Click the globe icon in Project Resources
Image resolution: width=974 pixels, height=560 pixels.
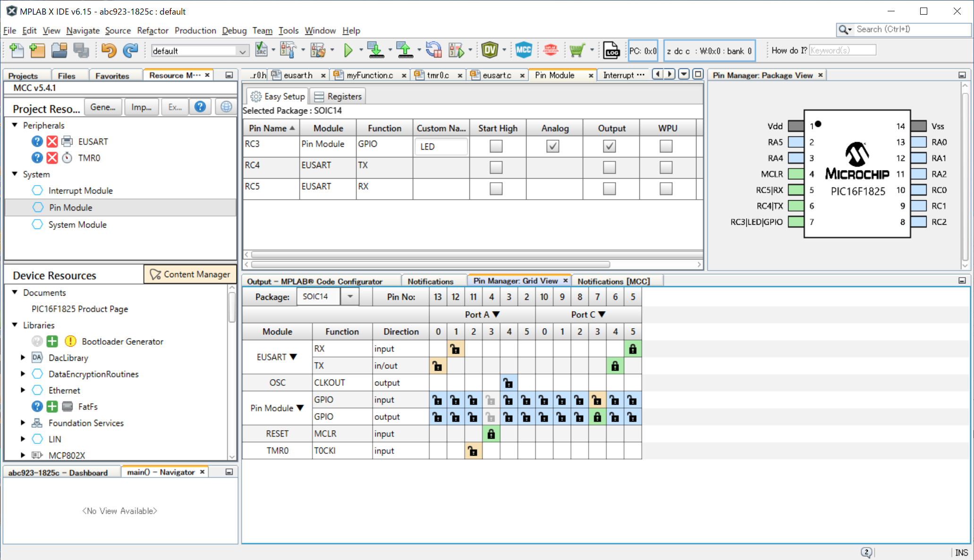226,107
